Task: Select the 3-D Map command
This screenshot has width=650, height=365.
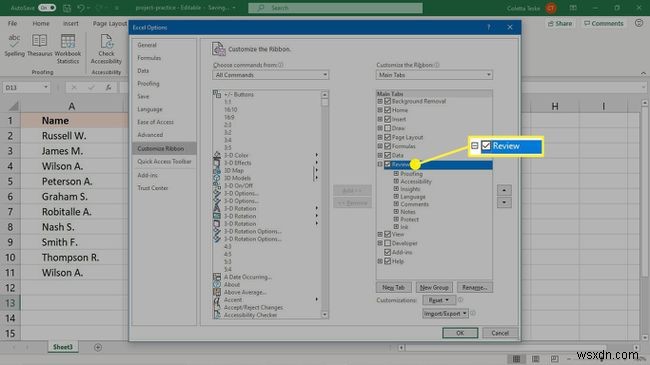Action: coord(233,170)
